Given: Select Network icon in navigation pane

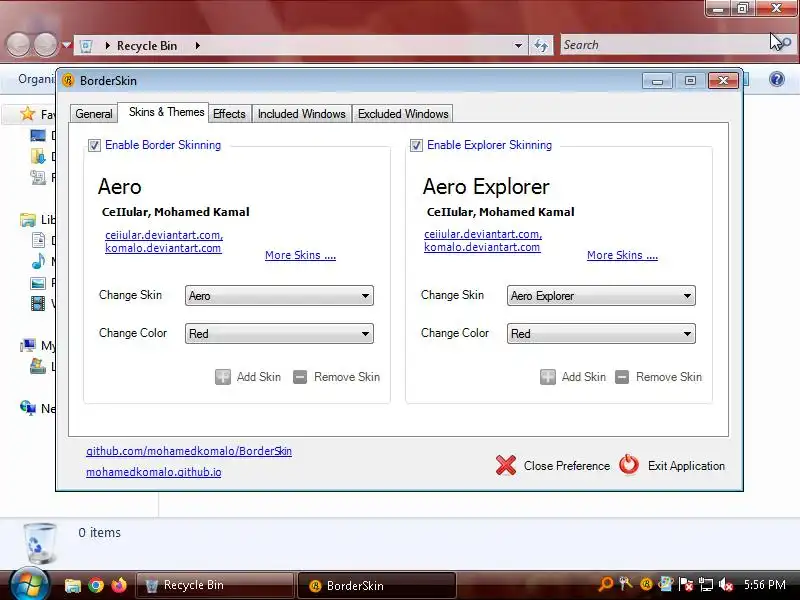Looking at the screenshot, I should pos(28,408).
